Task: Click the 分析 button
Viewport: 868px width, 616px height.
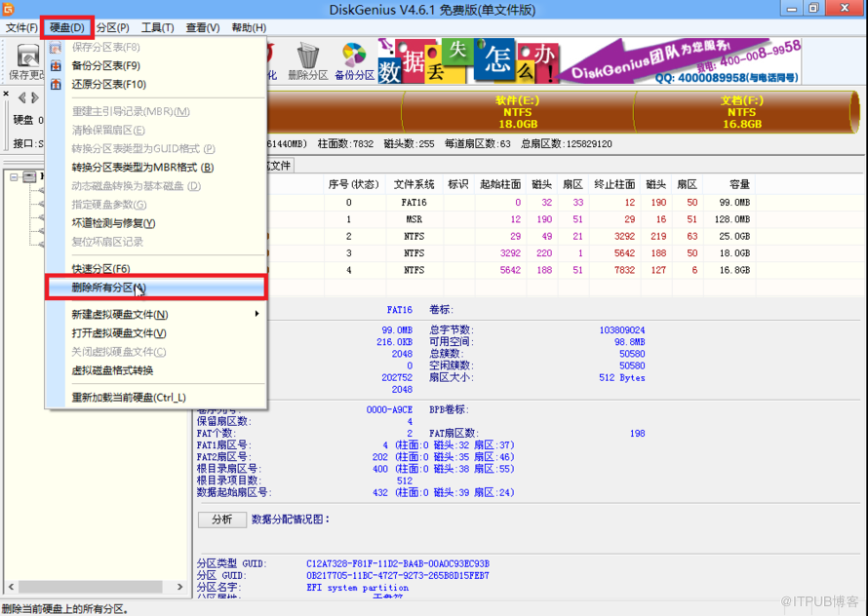Action: pyautogui.click(x=221, y=520)
